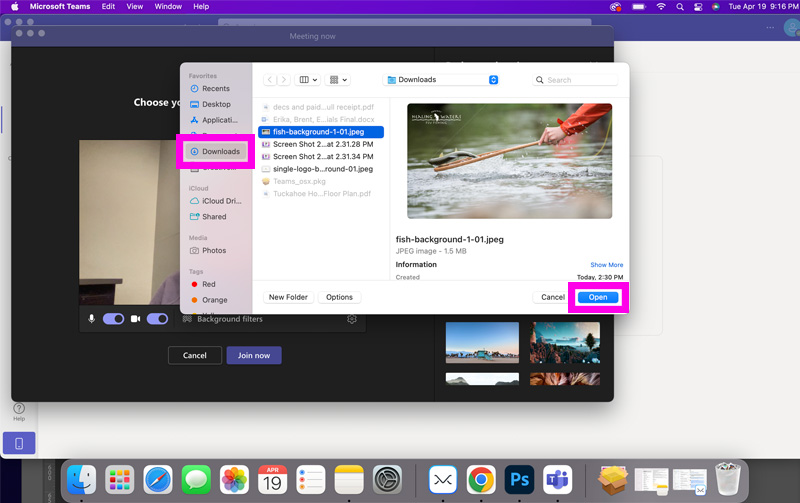
Task: Open Messages app in the Dock
Action: (x=196, y=480)
